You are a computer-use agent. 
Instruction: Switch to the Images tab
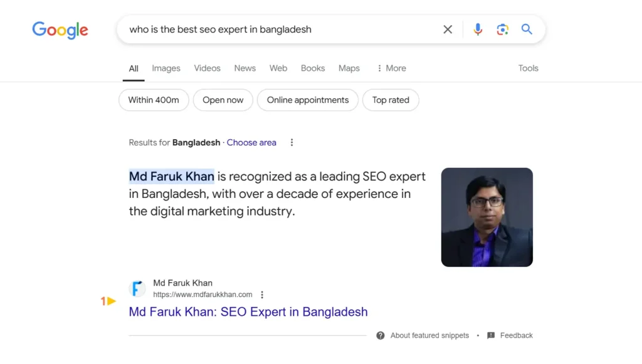pos(166,68)
